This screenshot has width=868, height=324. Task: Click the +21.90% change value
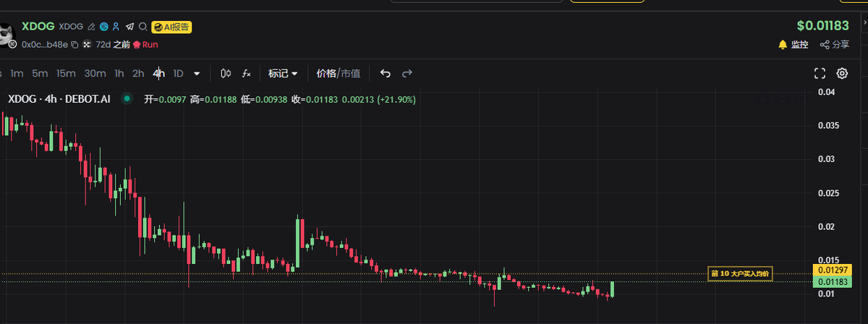coord(396,99)
